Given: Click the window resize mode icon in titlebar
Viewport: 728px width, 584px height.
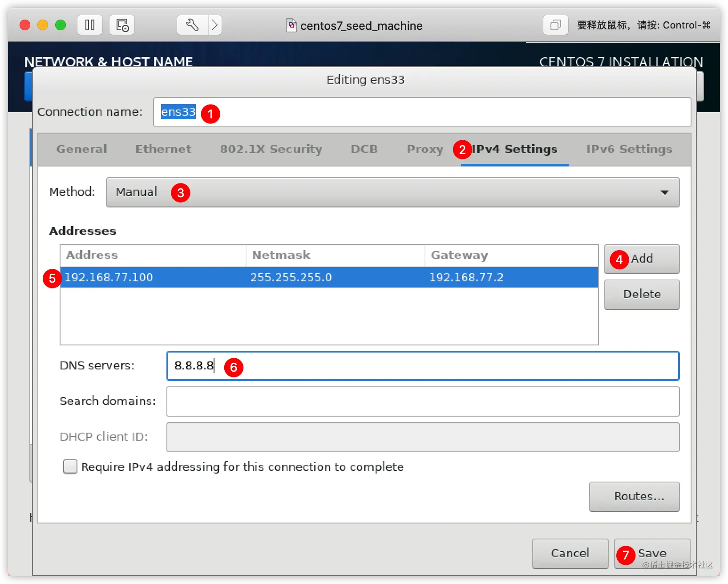Looking at the screenshot, I should tap(555, 25).
